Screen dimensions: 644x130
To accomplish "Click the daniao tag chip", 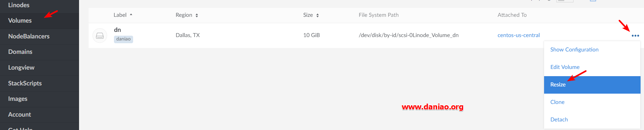I will pos(124,39).
